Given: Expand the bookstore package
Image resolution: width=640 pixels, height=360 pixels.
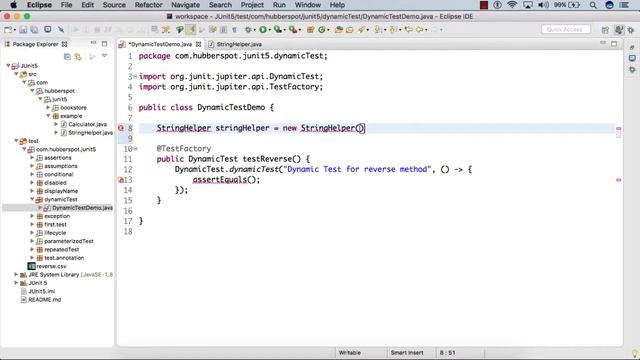Looking at the screenshot, I should click(48, 107).
